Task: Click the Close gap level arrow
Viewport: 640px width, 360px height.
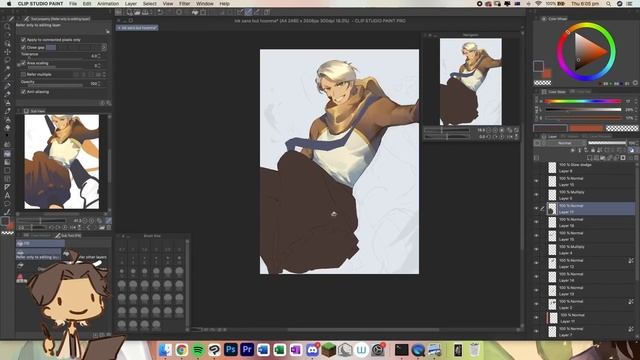Action: point(104,47)
